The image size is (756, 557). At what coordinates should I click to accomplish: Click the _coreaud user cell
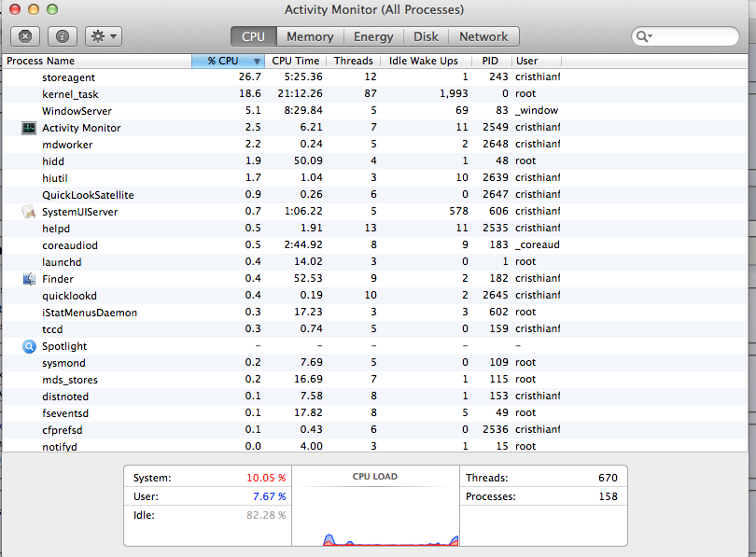(x=537, y=244)
